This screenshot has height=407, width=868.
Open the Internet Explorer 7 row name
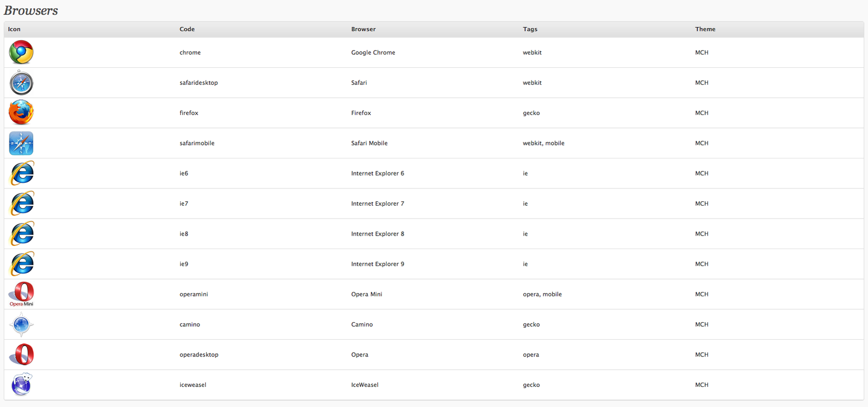pyautogui.click(x=378, y=203)
